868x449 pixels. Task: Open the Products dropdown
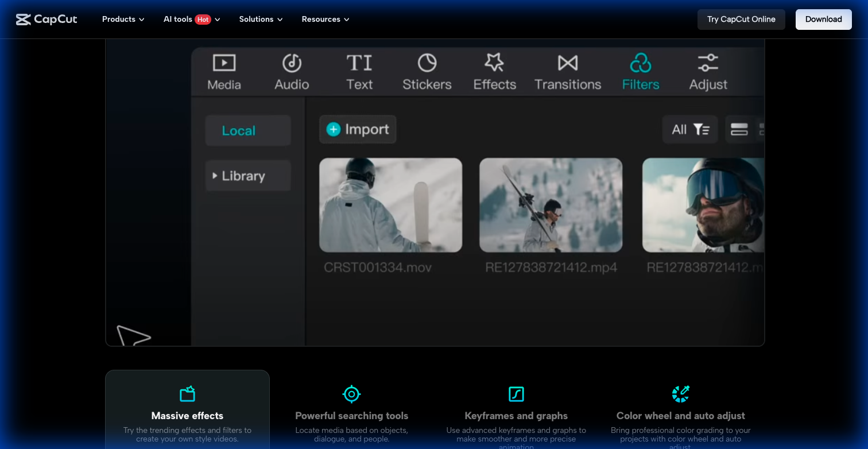point(122,19)
